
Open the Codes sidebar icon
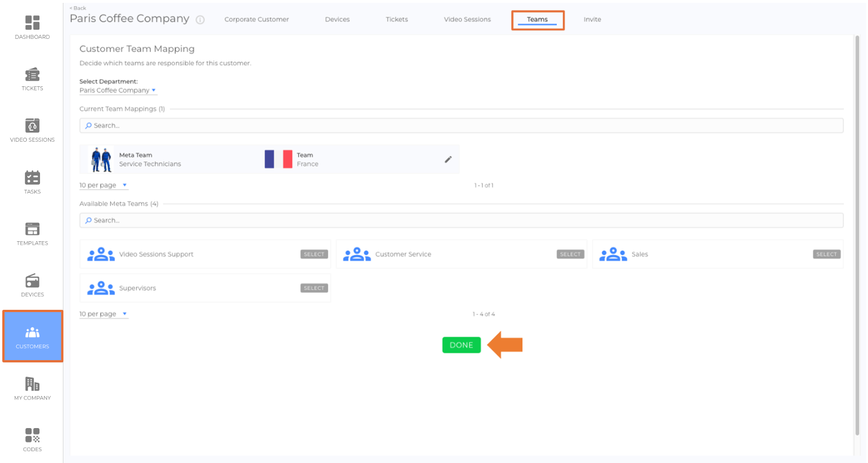pyautogui.click(x=33, y=440)
